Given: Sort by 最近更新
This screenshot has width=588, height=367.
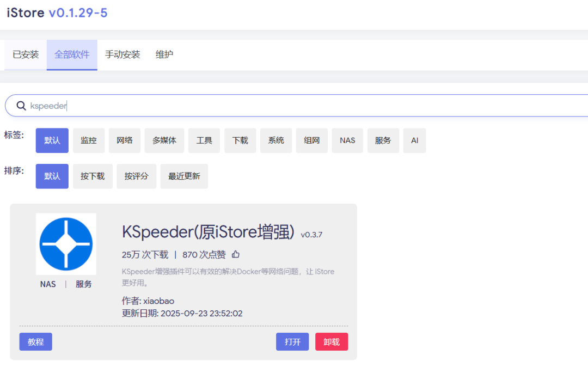Looking at the screenshot, I should pos(184,176).
